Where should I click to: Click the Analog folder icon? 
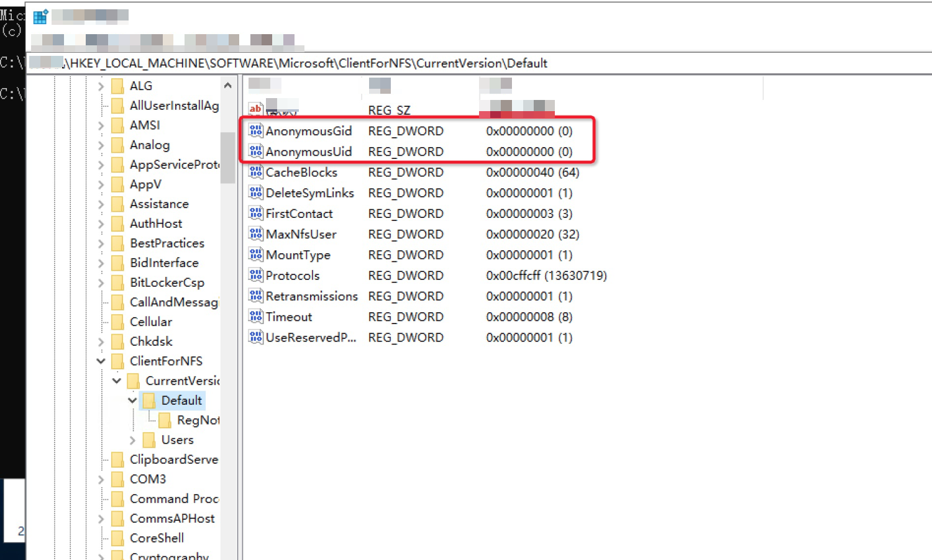point(117,145)
